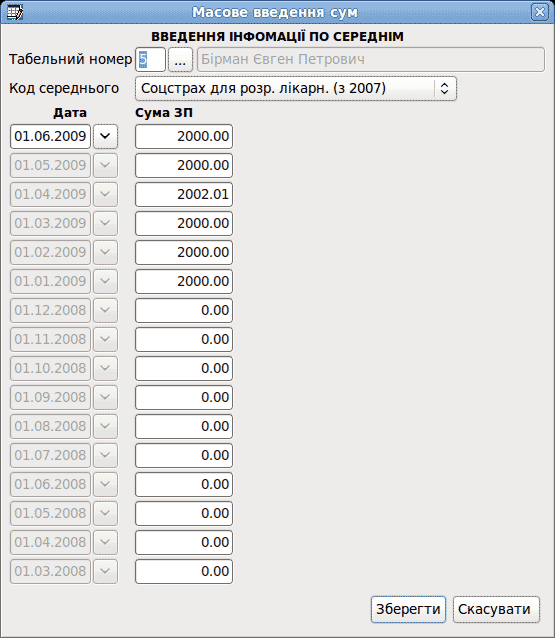This screenshot has height=638, width=555.
Task: Close the Масове введення сум dialog
Action: (x=540, y=12)
